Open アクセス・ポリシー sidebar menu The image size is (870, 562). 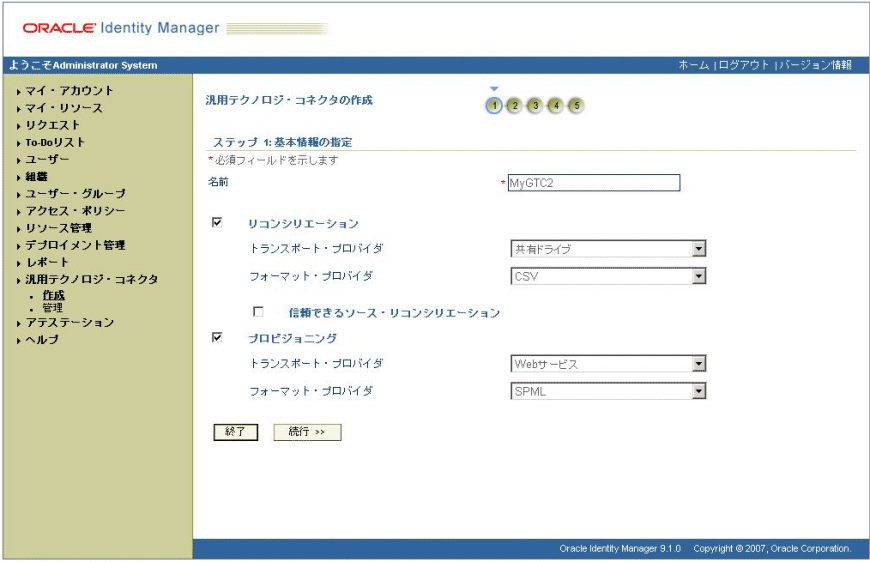click(x=75, y=211)
